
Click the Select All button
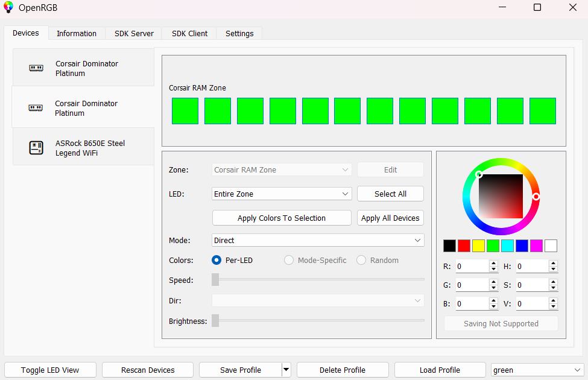pos(390,194)
